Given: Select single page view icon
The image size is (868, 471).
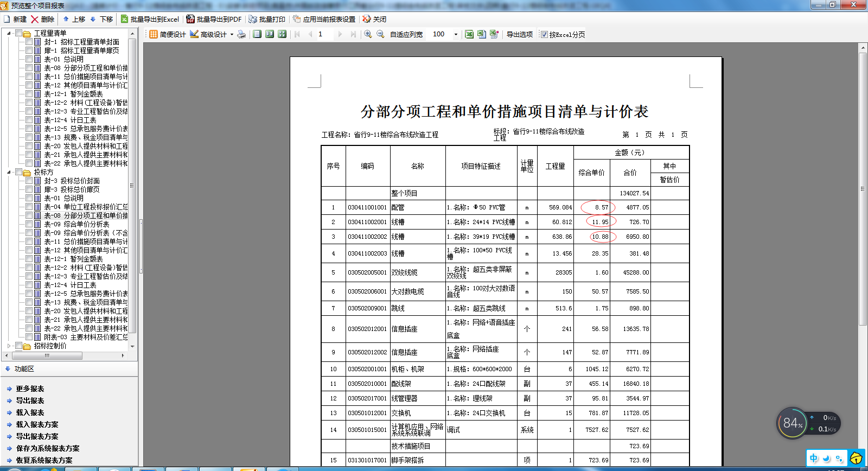Looking at the screenshot, I should [x=257, y=34].
